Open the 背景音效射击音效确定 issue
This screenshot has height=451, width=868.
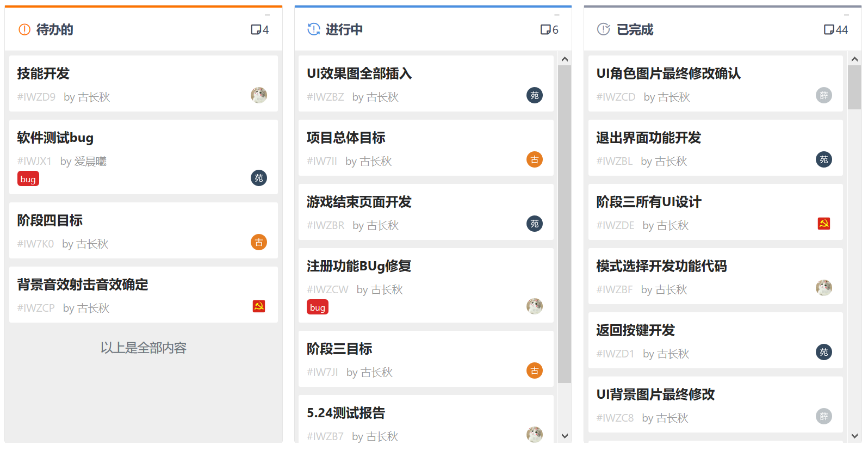click(83, 285)
